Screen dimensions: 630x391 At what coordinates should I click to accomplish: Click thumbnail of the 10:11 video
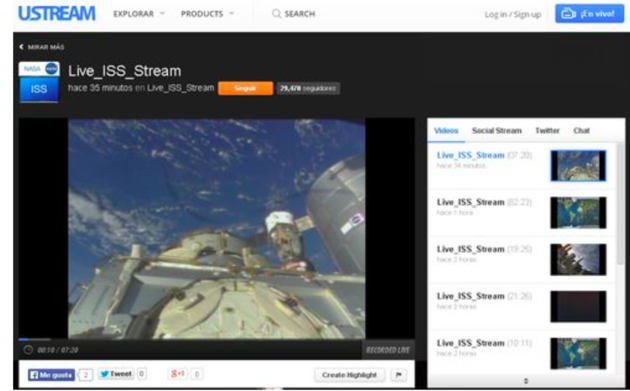[578, 354]
